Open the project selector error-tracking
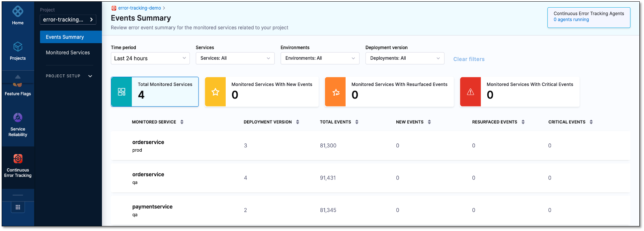The width and height of the screenshot is (644, 231). tap(68, 20)
